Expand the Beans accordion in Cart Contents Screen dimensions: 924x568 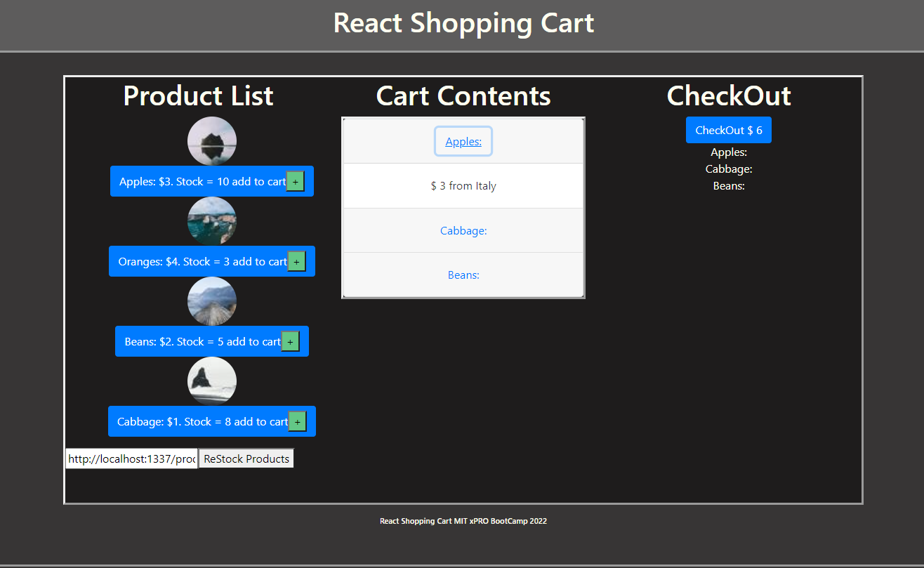(x=463, y=275)
